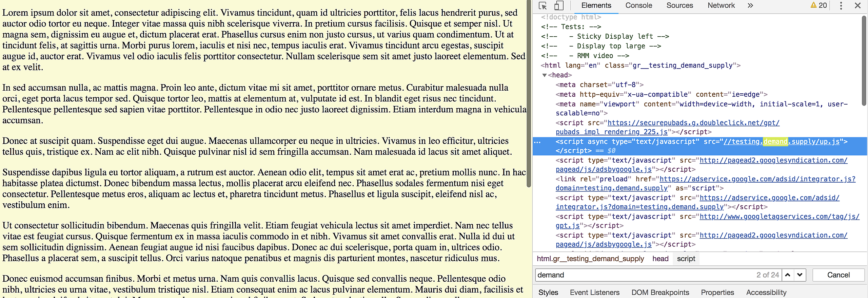Click the "In sed accumsan nulla" paragraph
Image resolution: width=868 pixels, height=298 pixels.
point(264,104)
